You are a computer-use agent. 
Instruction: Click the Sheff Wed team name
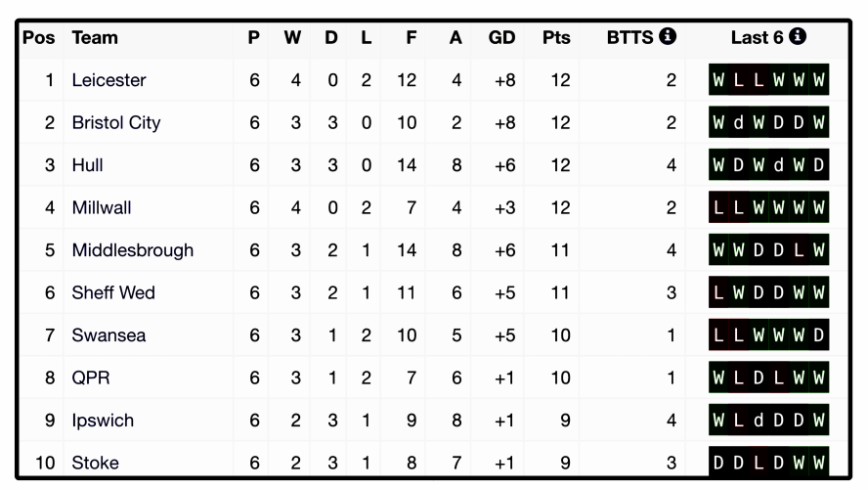(113, 292)
